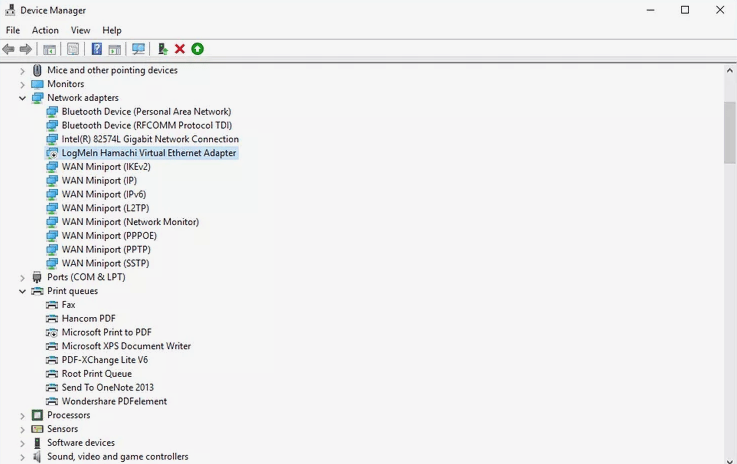The height and width of the screenshot is (464, 737).
Task: Click the update device driver toolbar icon
Action: (163, 49)
